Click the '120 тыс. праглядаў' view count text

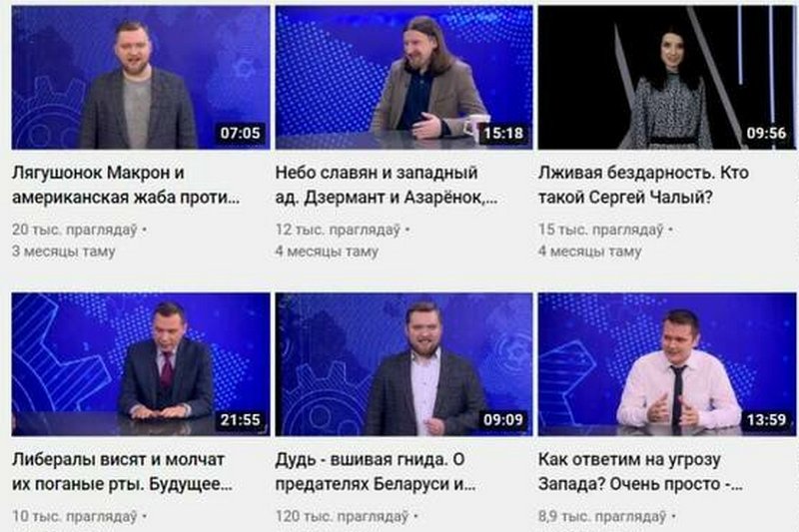click(343, 517)
